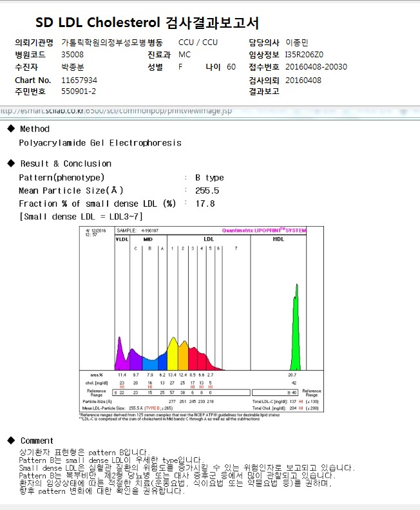Select the 병동 label

(155, 42)
